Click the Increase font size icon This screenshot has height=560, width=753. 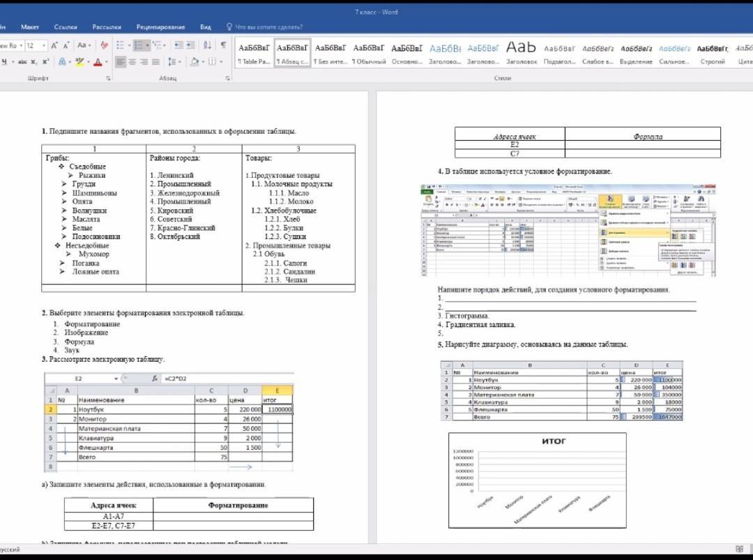(x=54, y=45)
